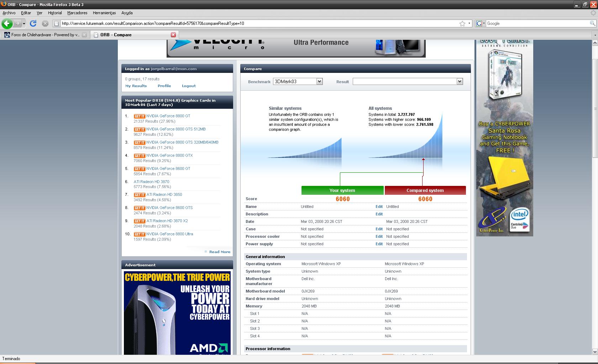This screenshot has width=598, height=364.
Task: Open ATI Radeon HD 3870 link
Action: click(152, 182)
